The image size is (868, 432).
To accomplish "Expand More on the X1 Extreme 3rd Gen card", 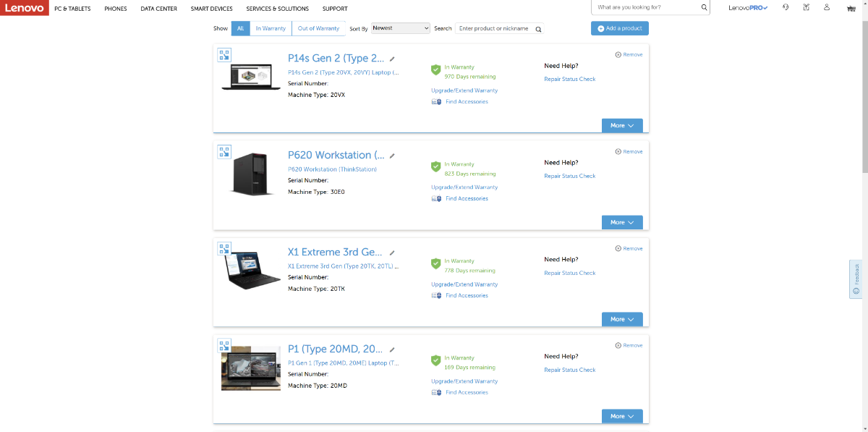I will (x=621, y=319).
